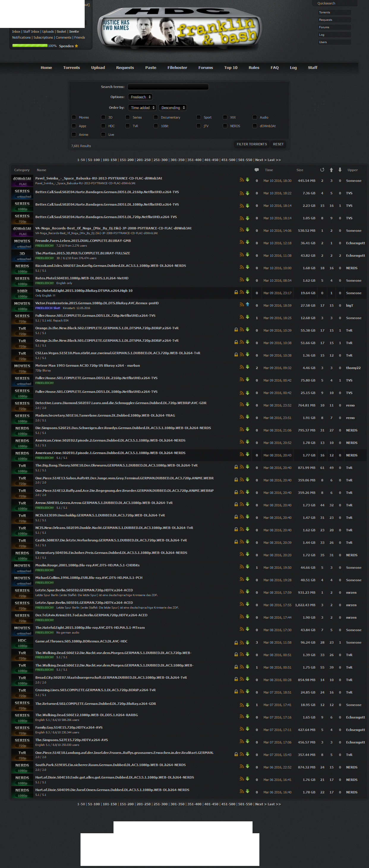The height and width of the screenshot is (868, 369).
Task: Click the green 100% progress bar
Action: click(x=30, y=45)
